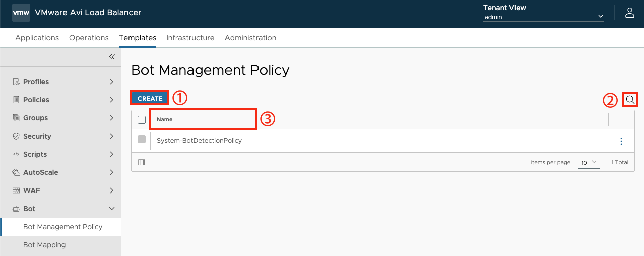Switch to the Infrastructure tab
Viewport: 644px width, 256px height.
click(190, 38)
